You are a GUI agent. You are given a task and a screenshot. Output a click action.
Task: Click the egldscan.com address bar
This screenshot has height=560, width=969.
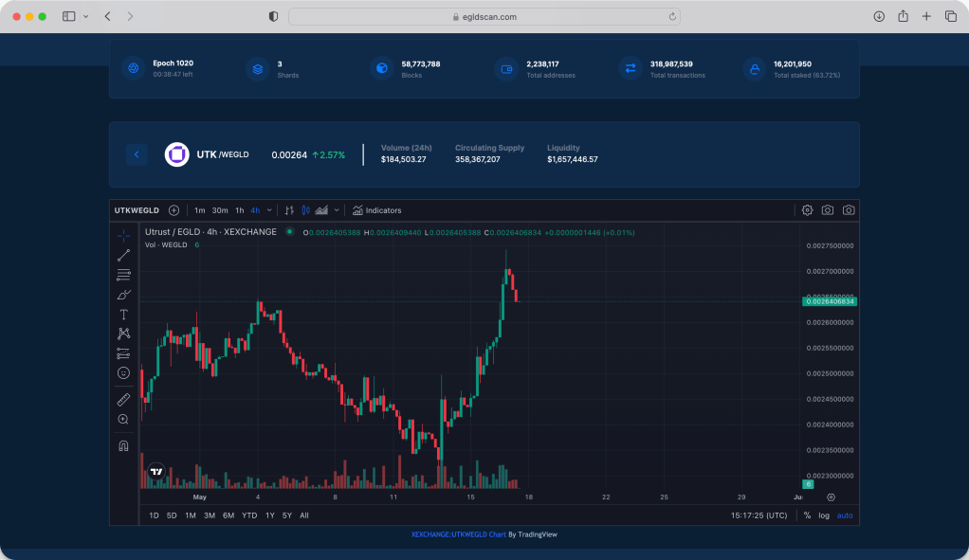click(x=484, y=17)
